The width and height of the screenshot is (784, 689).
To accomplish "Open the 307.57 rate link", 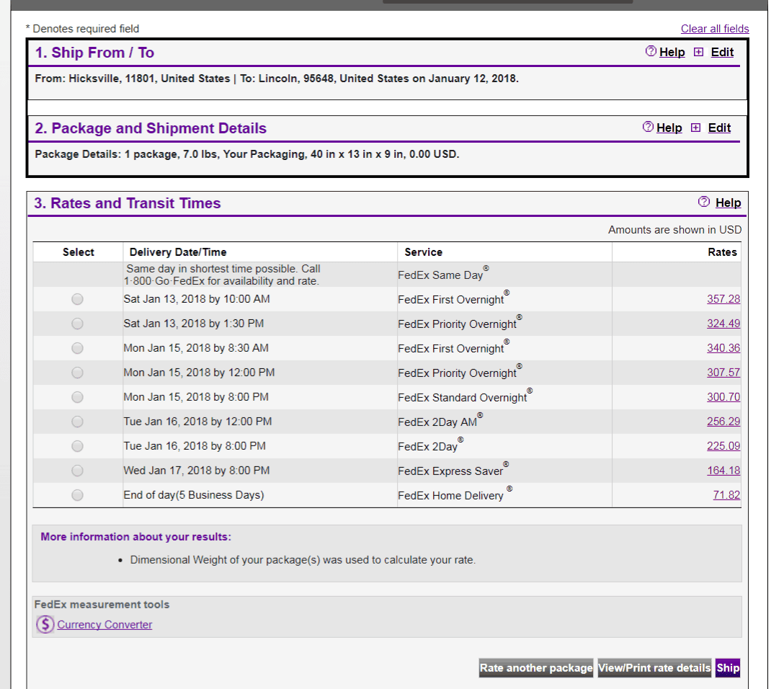I will tap(723, 373).
